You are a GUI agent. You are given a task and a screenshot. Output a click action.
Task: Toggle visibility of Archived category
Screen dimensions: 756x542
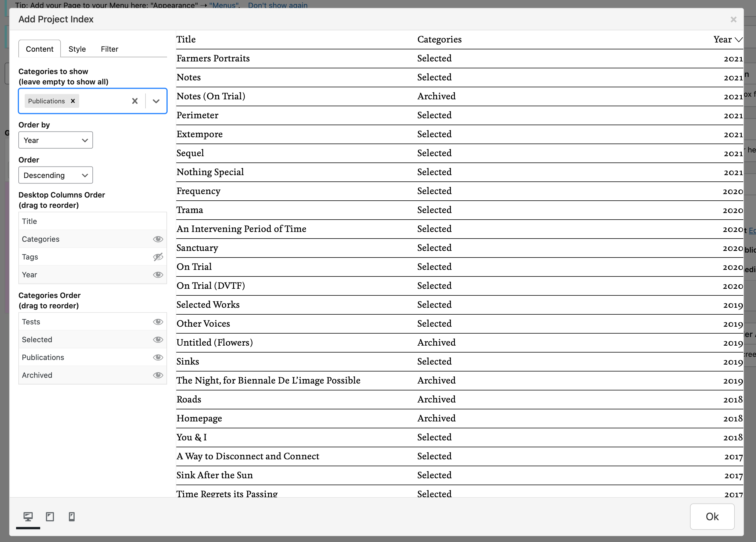pyautogui.click(x=158, y=375)
